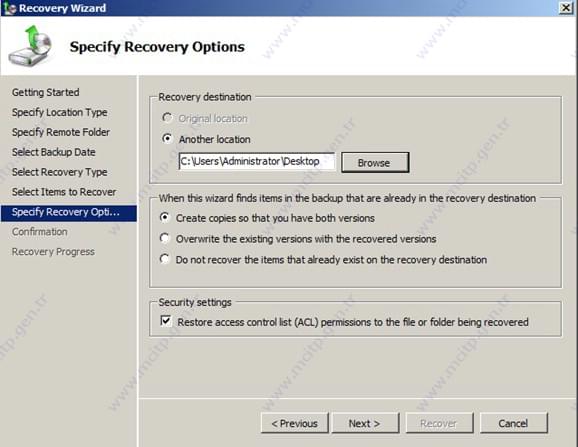Toggle Restore access control list permissions checkbox
This screenshot has width=578, height=447.
pyautogui.click(x=166, y=321)
